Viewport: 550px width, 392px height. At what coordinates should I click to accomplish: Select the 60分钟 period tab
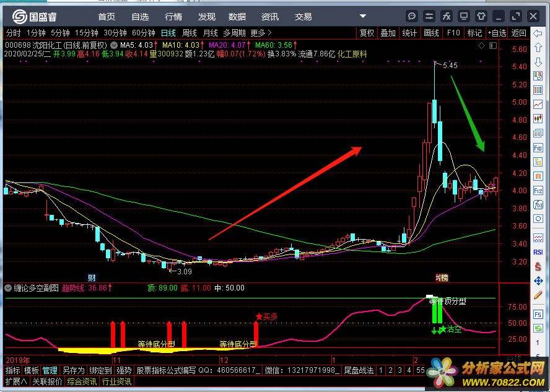(x=143, y=33)
